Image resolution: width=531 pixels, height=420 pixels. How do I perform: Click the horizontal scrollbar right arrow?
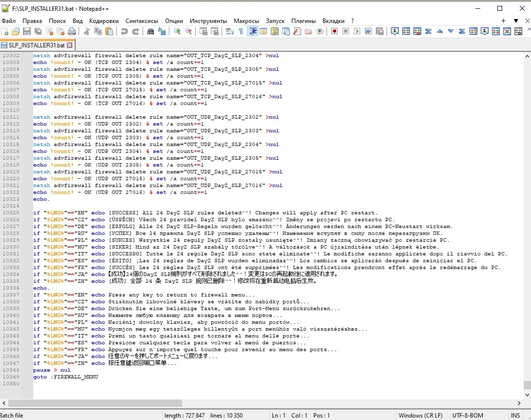coord(519,403)
